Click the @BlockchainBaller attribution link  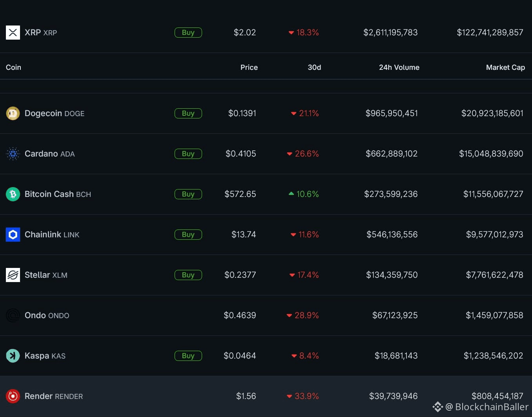pyautogui.click(x=486, y=407)
